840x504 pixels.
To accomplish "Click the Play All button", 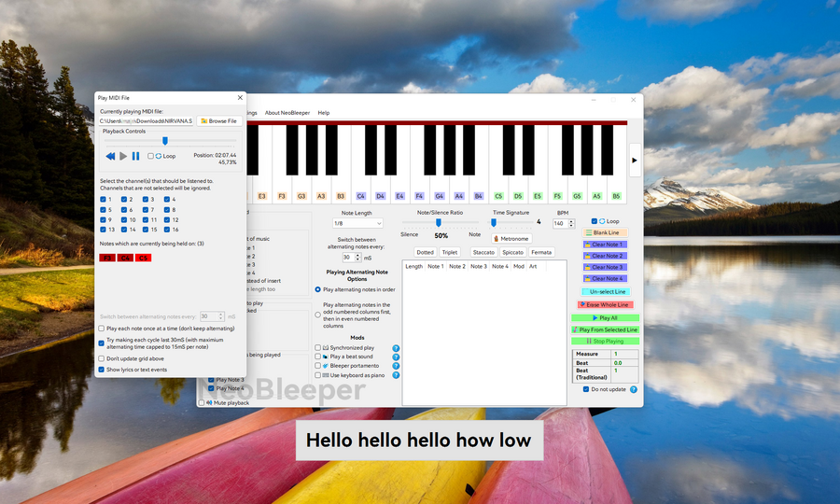I will coord(606,318).
